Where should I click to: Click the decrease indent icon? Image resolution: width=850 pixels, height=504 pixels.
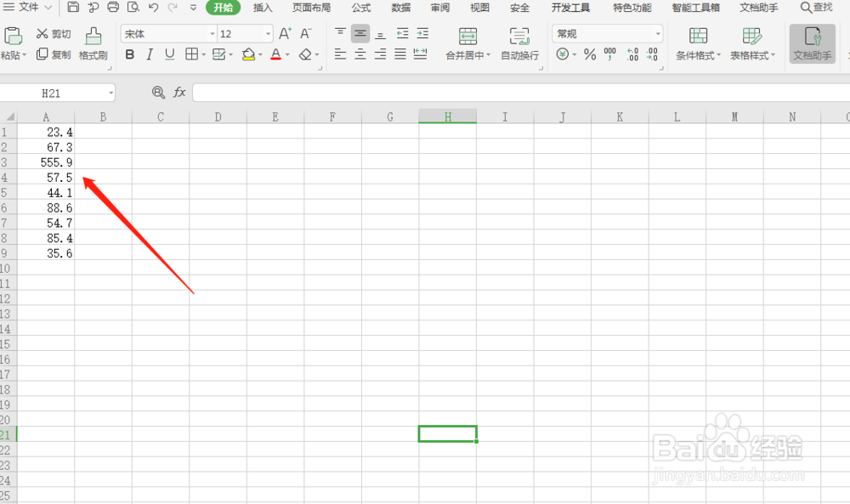402,34
